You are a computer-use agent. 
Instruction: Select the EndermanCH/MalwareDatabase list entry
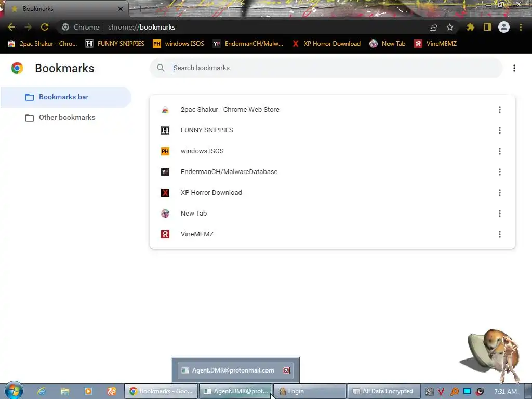pos(332,172)
